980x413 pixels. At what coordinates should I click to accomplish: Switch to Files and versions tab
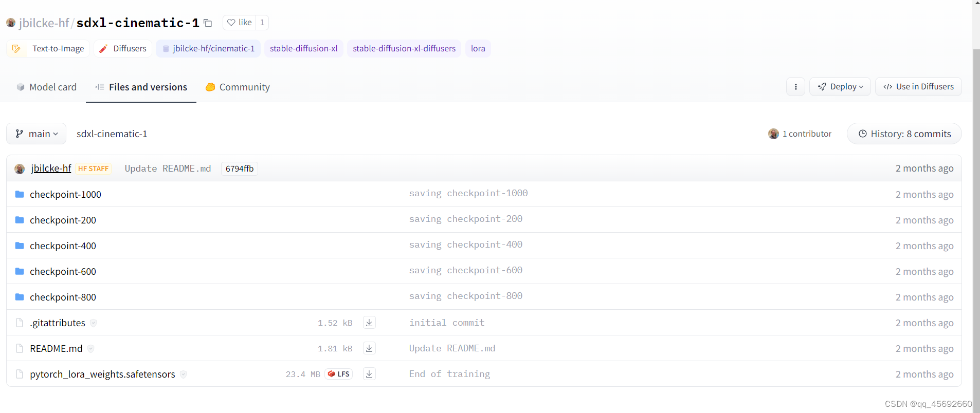tap(141, 87)
